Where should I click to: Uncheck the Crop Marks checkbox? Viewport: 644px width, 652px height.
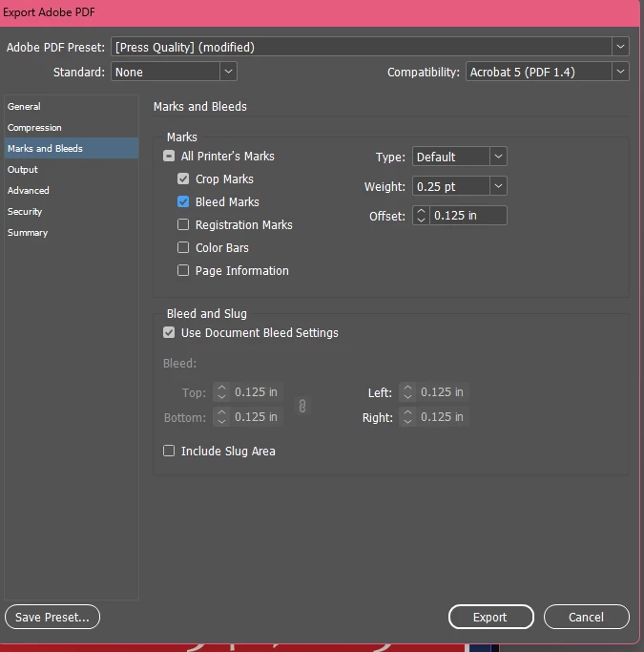(183, 179)
